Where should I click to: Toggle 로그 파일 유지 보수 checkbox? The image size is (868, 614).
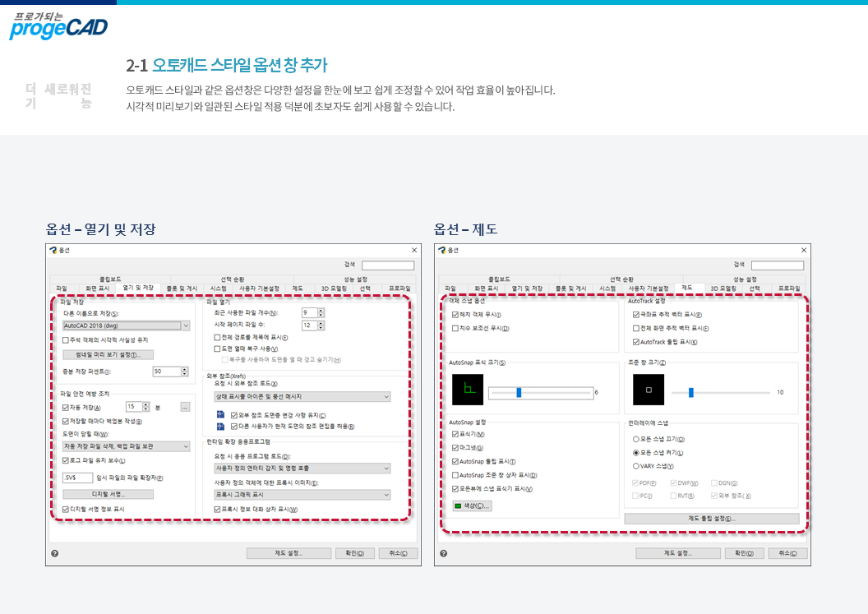[x=66, y=460]
